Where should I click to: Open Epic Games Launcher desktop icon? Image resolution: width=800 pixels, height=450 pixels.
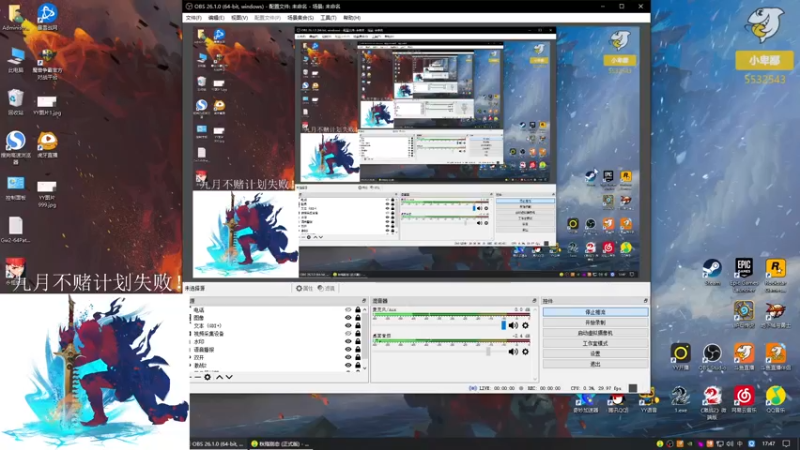(744, 275)
